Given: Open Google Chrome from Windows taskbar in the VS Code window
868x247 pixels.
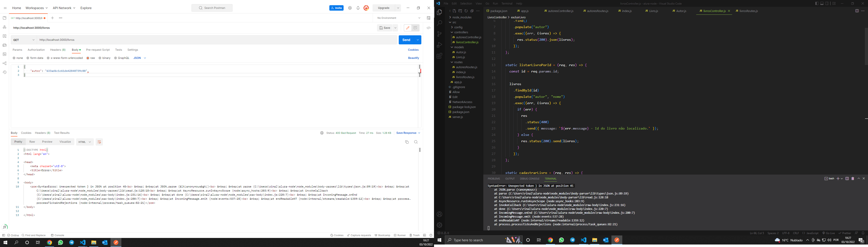Looking at the screenshot, I should (x=550, y=240).
